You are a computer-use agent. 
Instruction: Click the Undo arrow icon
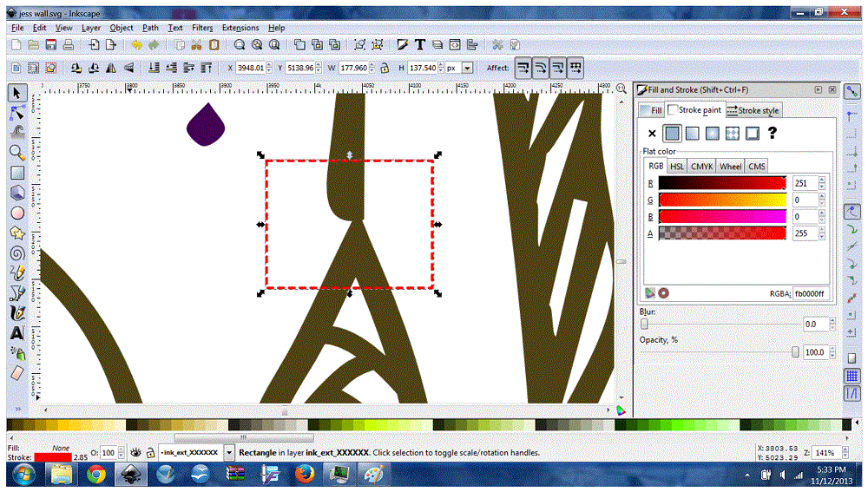[x=136, y=45]
